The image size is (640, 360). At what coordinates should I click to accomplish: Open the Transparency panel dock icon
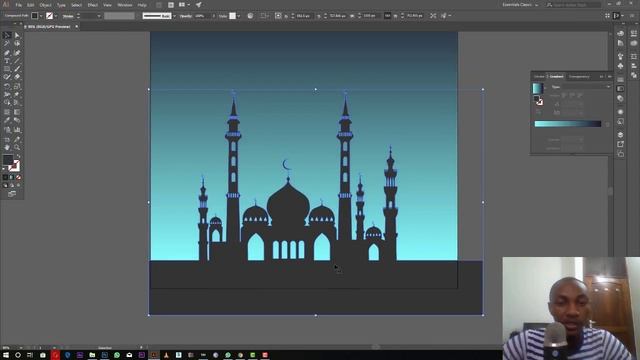(621, 99)
